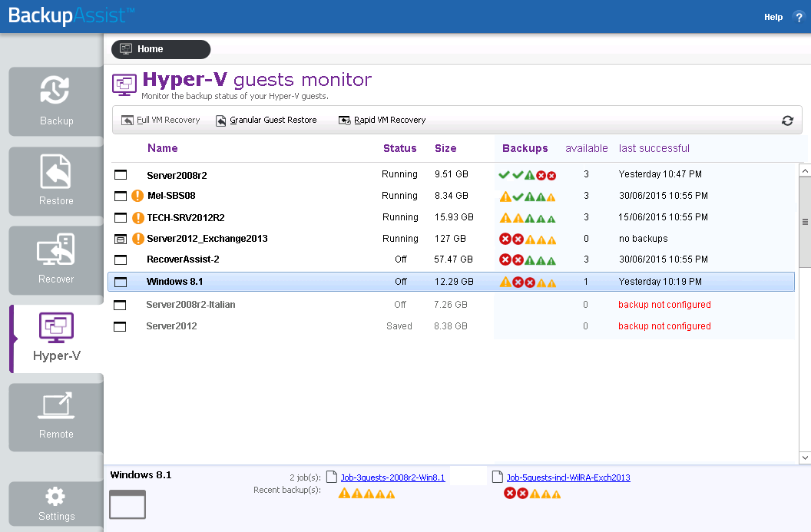Select the TECH-SRV2012R2 guest
811x532 pixels.
pos(451,218)
